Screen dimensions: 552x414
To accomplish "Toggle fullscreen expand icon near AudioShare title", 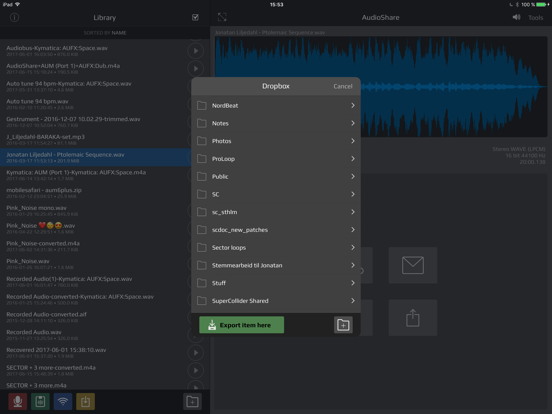I will [x=222, y=17].
